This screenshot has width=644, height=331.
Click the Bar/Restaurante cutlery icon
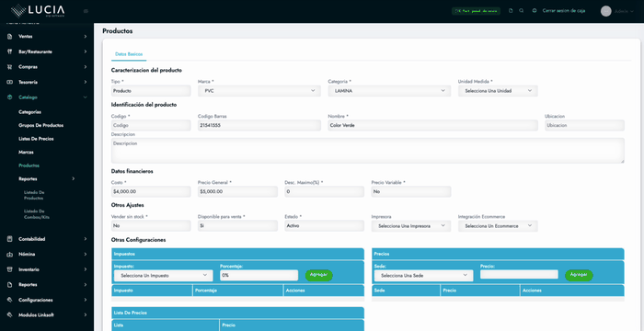coord(10,51)
